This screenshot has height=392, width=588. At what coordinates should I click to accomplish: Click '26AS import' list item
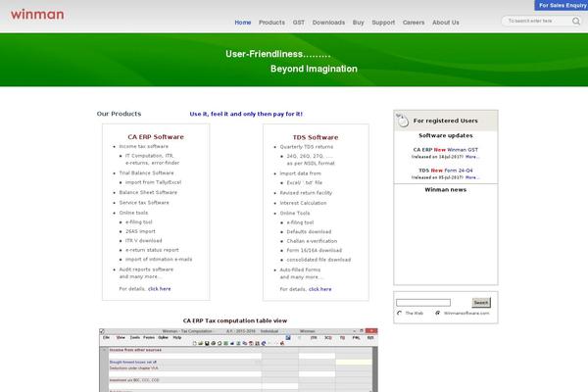click(140, 231)
